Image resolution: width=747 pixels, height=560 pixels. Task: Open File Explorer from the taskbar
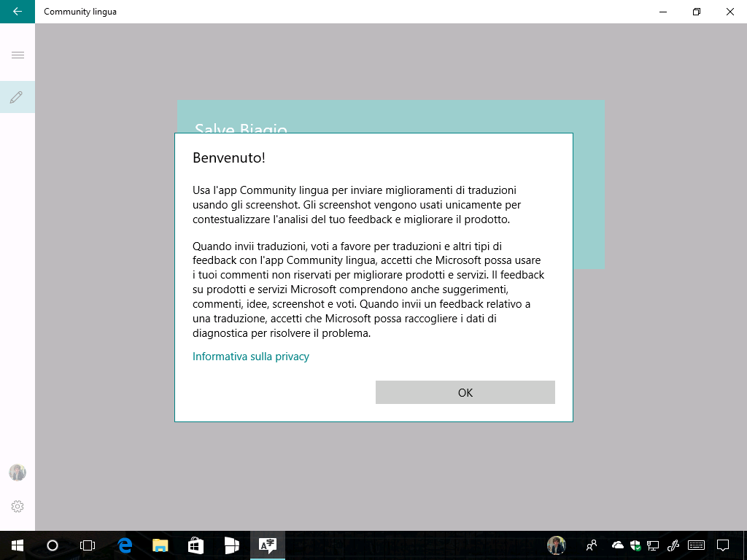pos(160,545)
